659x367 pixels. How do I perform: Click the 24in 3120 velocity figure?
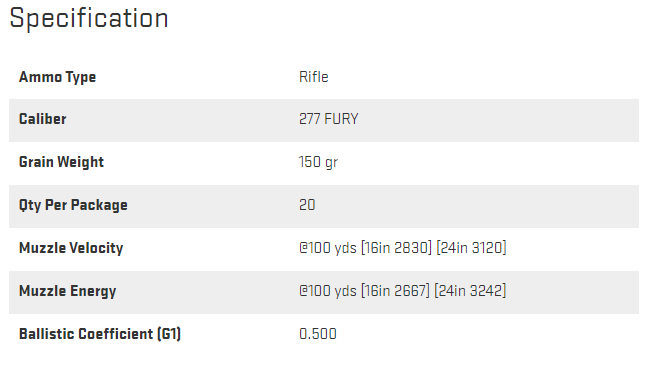click(471, 248)
